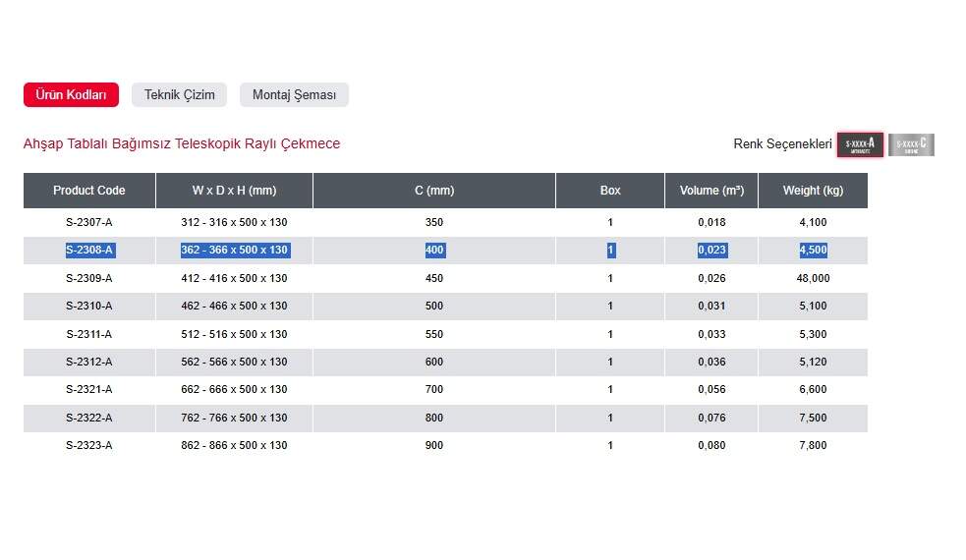
Task: Click dimensions 512 - 516 x 500 x 130
Action: click(x=234, y=334)
